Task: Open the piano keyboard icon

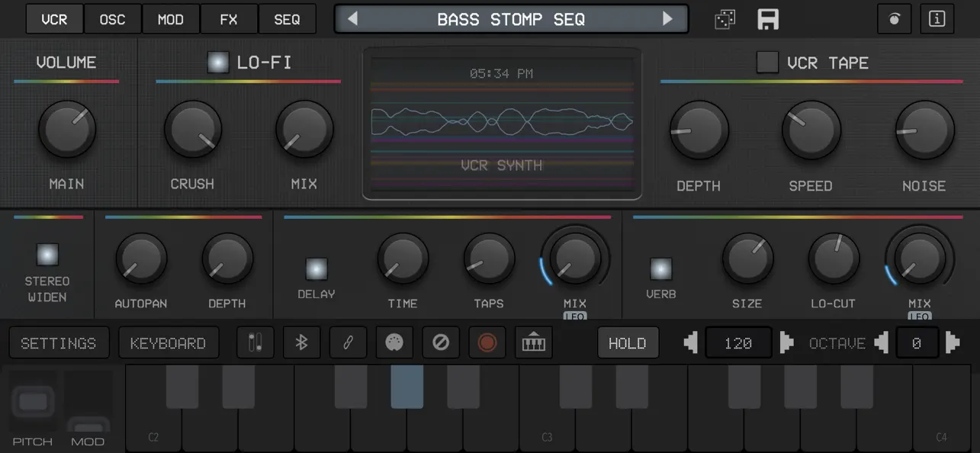Action: [x=534, y=343]
